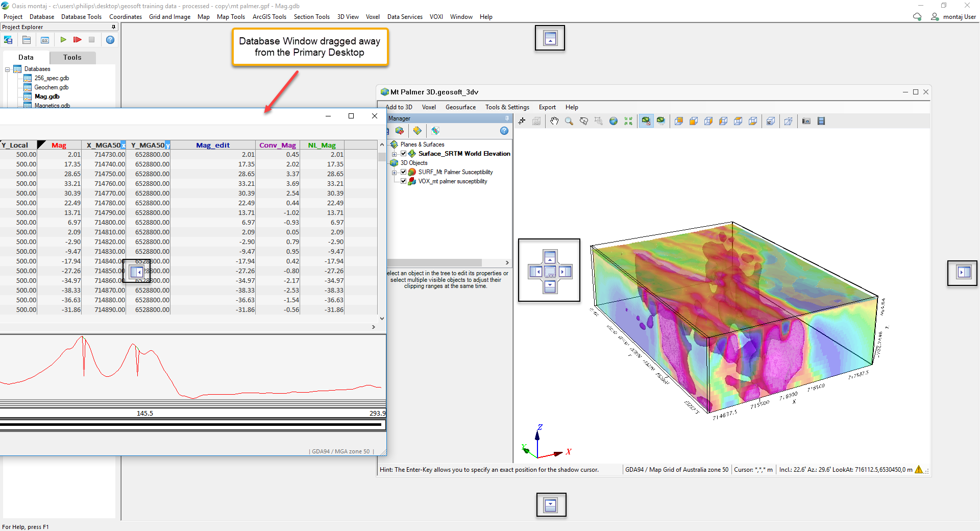Uncheck Surface_SRTM World Elevation visibility
Image resolution: width=980 pixels, height=531 pixels.
(404, 154)
